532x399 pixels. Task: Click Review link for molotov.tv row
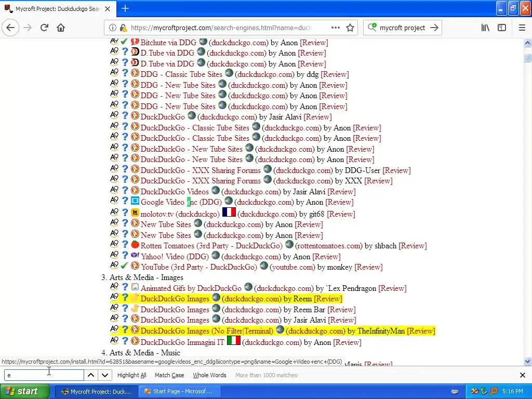341,214
